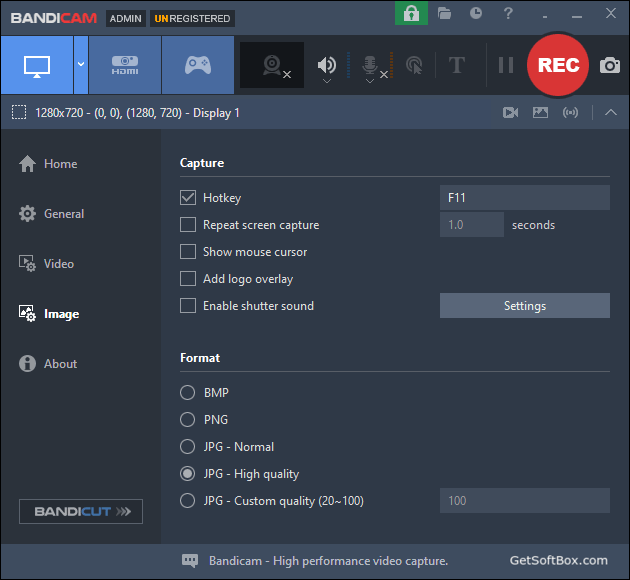The image size is (630, 580).
Task: Uncheck the Hotkey checkbox
Action: 188,198
